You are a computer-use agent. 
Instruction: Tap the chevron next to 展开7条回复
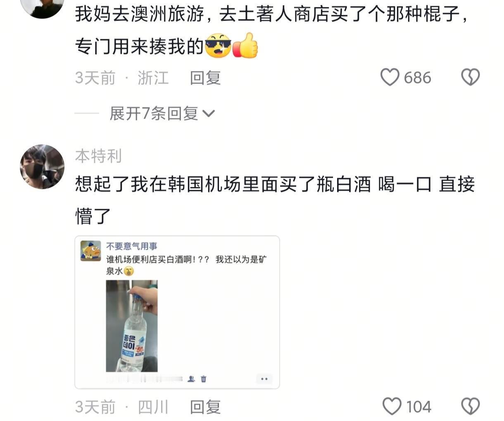tap(209, 114)
